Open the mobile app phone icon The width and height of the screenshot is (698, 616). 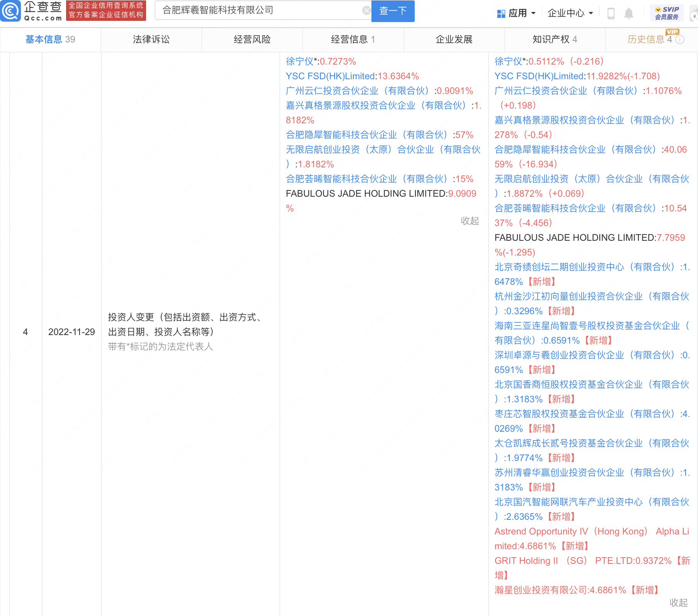point(611,14)
